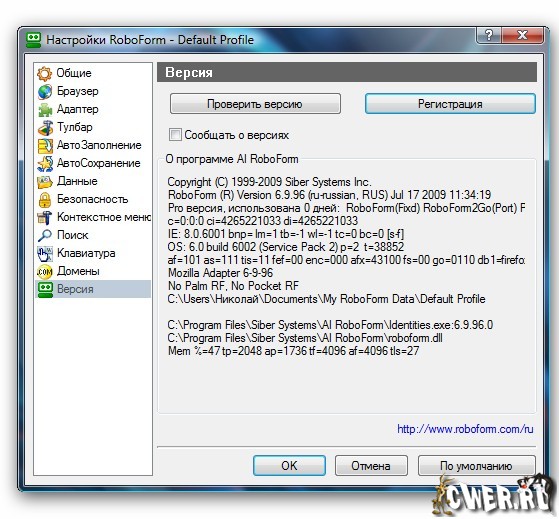Click the Адаптер puzzle-piece icon
Viewport: 559px width, 519px height.
(45, 110)
